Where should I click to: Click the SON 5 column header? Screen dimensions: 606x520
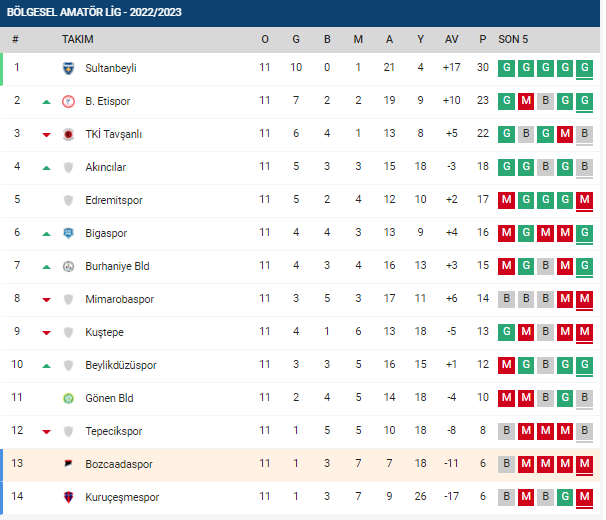click(x=513, y=39)
